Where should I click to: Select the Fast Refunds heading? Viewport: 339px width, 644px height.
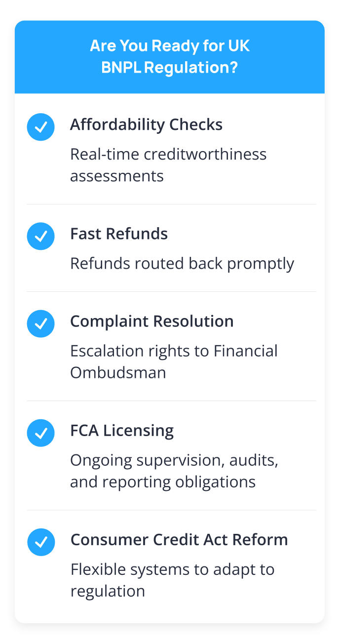pos(119,234)
